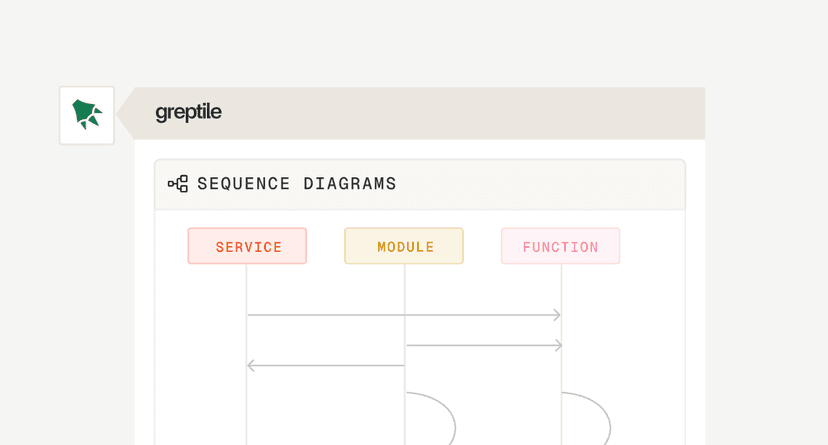Click the sequence diagrams node icon

(x=178, y=184)
